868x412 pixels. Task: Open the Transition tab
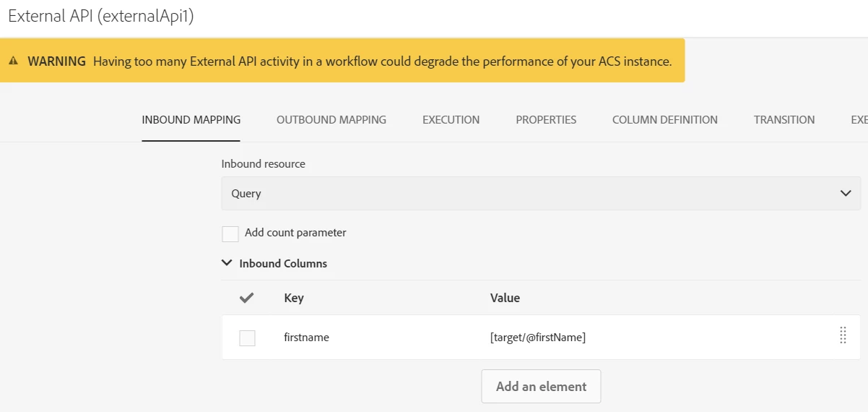point(784,120)
